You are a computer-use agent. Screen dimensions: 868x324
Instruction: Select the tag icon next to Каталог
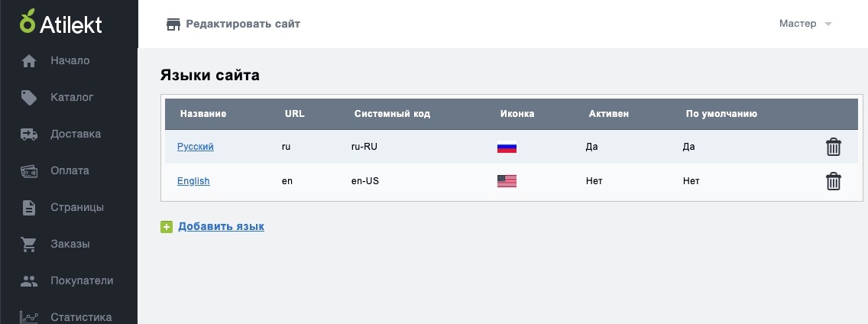coord(29,98)
